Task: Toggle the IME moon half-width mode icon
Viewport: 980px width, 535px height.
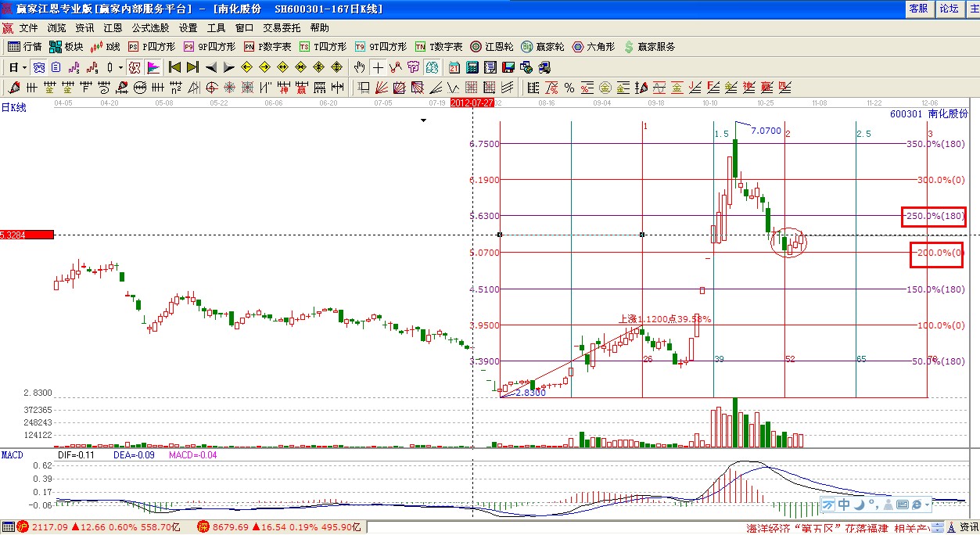Action: pos(860,504)
